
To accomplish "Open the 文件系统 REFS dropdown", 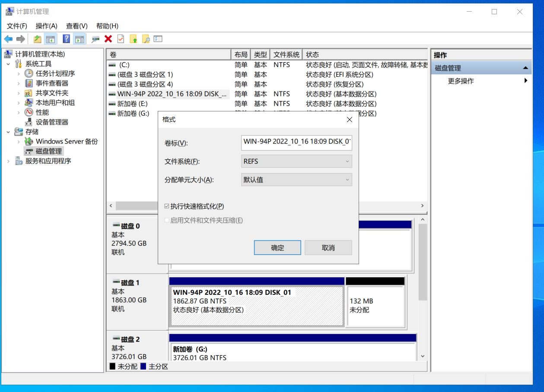I will coord(296,161).
